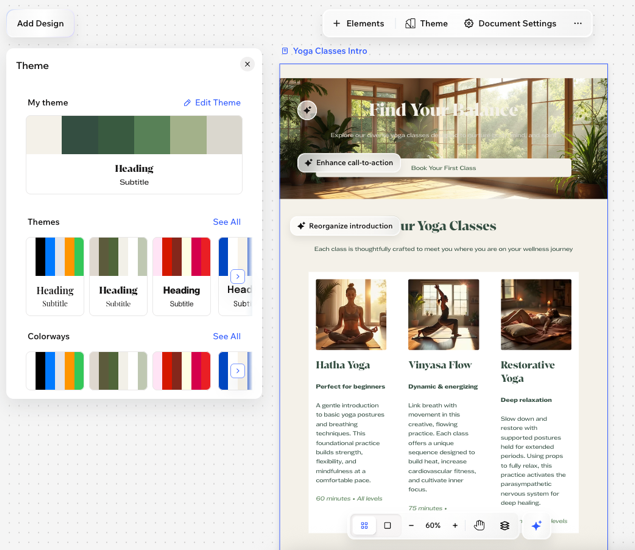Click Reorganize introduction suggestion

click(x=345, y=226)
